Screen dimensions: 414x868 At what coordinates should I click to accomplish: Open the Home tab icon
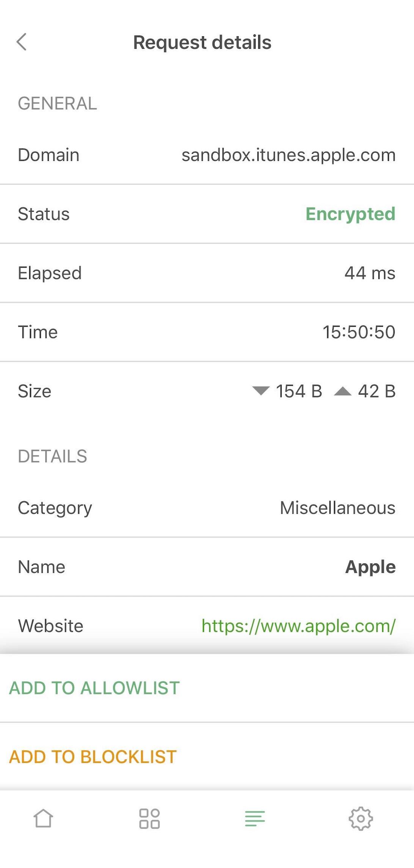click(43, 818)
